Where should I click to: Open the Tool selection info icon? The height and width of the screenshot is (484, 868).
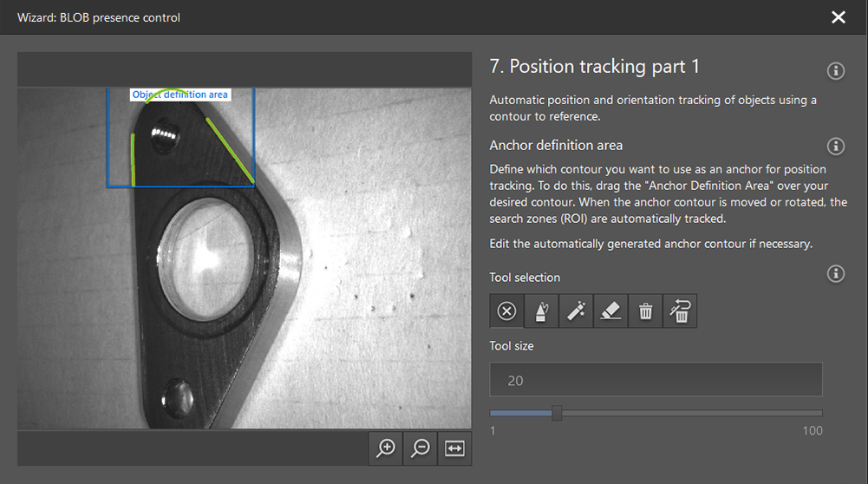pyautogui.click(x=836, y=274)
